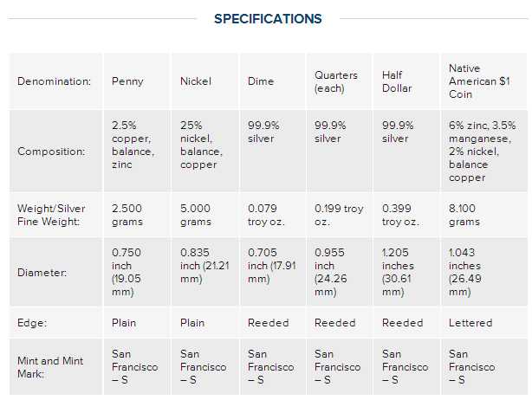532x400 pixels.
Task: Click the 1.205 inches diameter cell
Action: (400, 272)
